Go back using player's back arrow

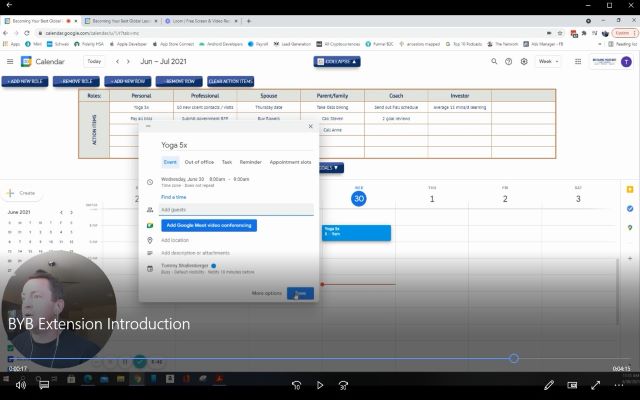[9, 5]
